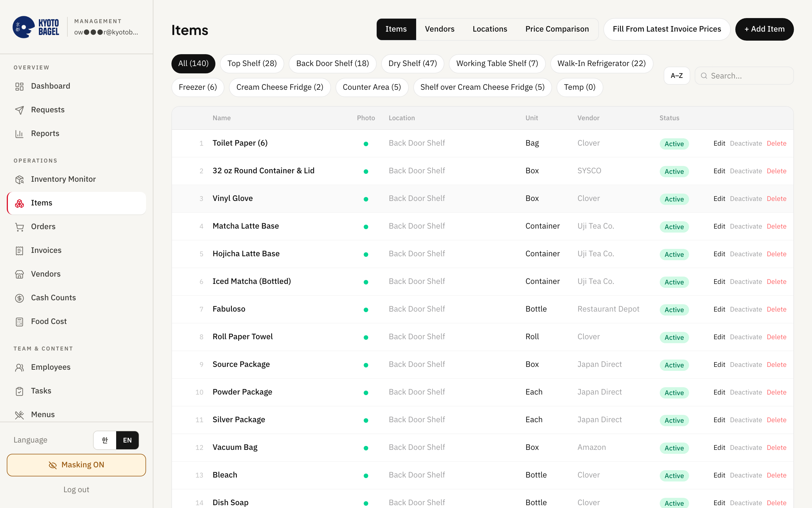Filter by Counter Area (5)
Image resolution: width=812 pixels, height=508 pixels.
pos(372,87)
